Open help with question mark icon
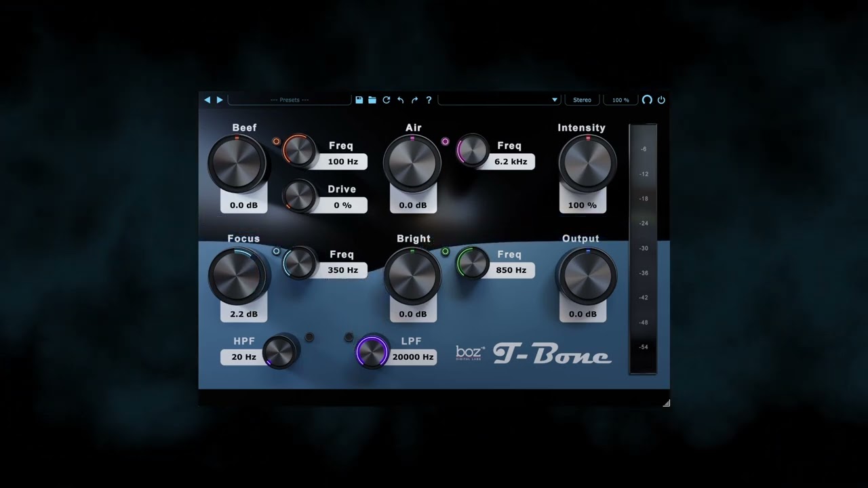 (429, 100)
